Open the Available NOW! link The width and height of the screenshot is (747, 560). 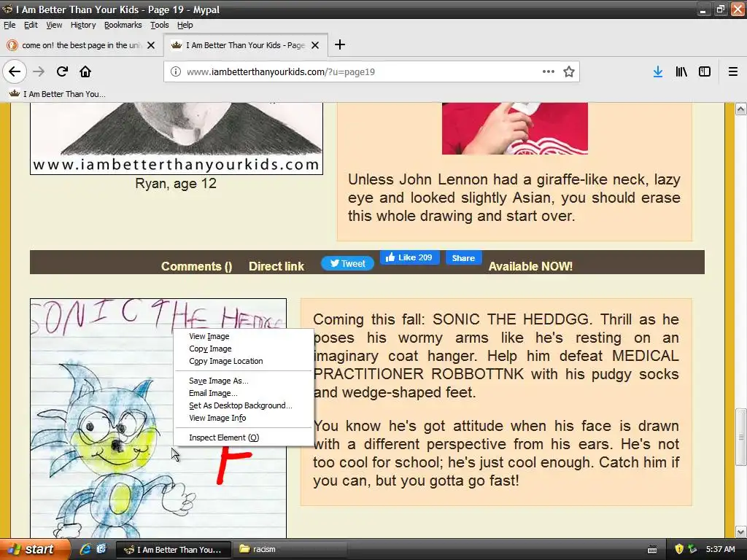pos(530,266)
